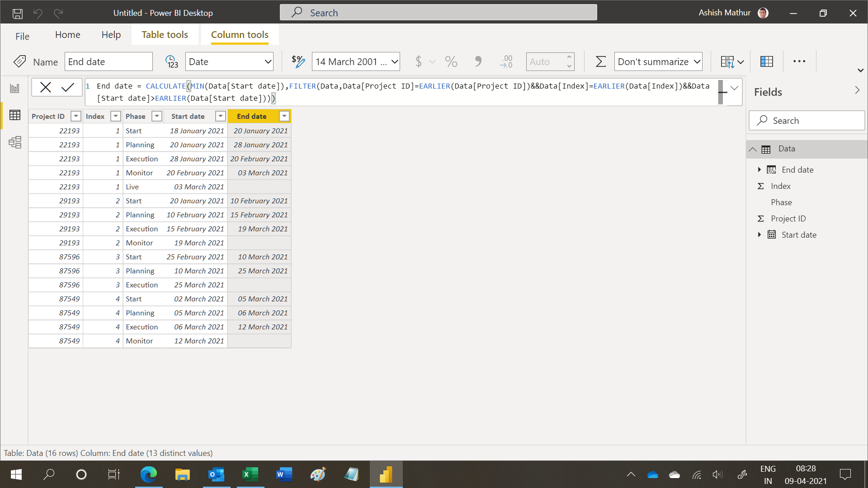Click the summarization sigma icon

600,61
